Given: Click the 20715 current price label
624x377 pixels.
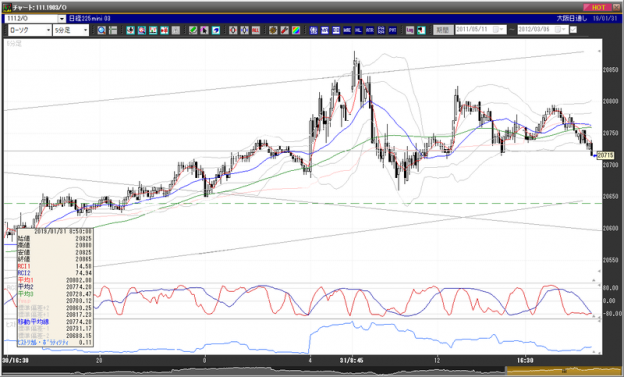Looking at the screenshot, I should [x=604, y=155].
